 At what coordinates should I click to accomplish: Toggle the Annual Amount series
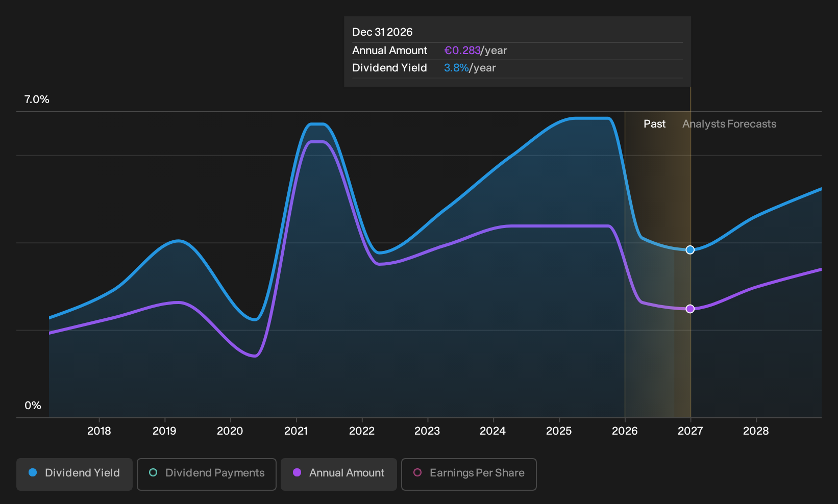[x=339, y=474]
